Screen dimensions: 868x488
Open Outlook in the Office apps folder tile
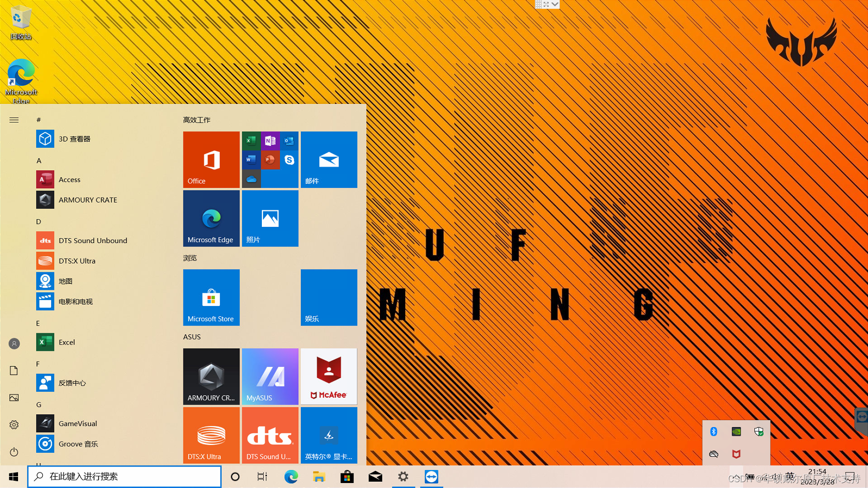coord(289,141)
